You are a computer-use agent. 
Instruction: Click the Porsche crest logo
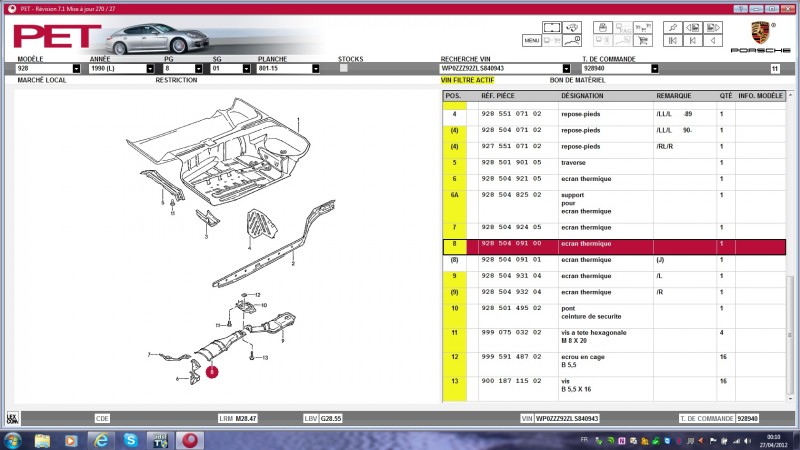[x=760, y=32]
